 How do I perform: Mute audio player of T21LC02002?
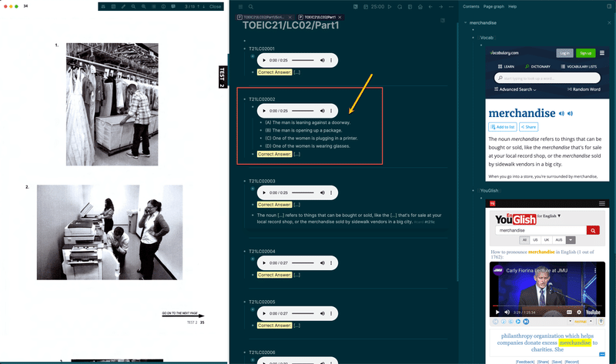pos(323,111)
